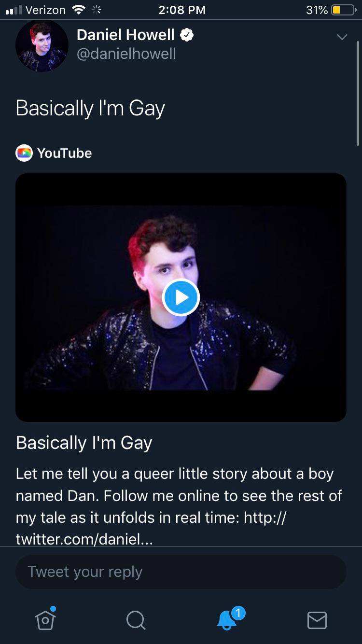Click the 'Basically I'm Gay' video title
This screenshot has height=644, width=362.
click(84, 443)
